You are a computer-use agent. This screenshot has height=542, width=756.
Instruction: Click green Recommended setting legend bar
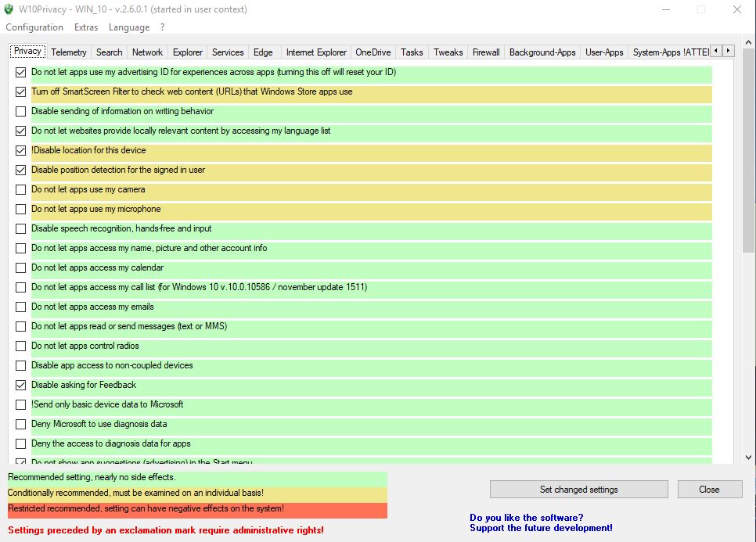tap(197, 479)
